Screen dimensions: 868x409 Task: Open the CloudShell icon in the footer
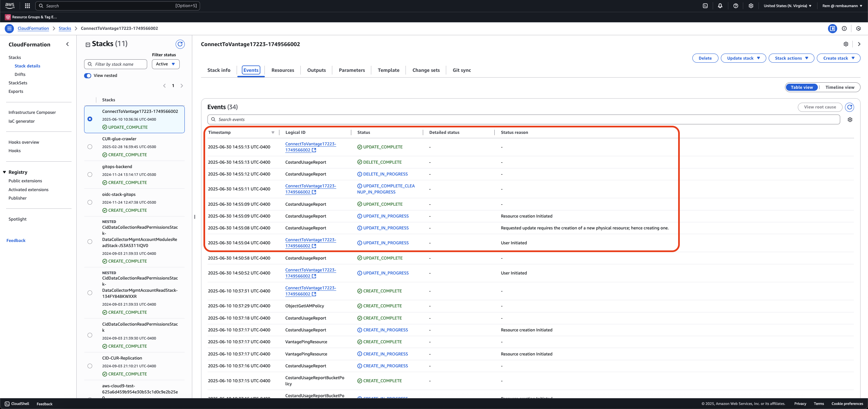coord(7,404)
